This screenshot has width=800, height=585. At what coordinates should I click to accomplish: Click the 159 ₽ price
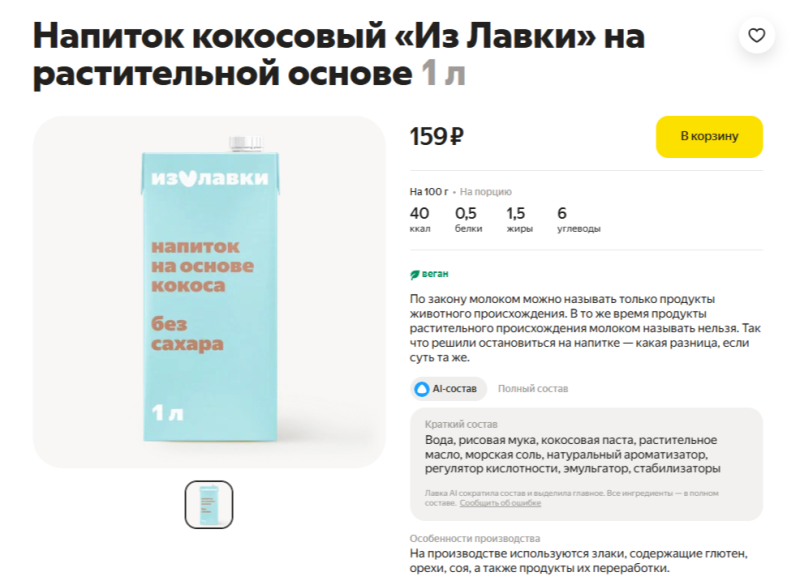[437, 137]
